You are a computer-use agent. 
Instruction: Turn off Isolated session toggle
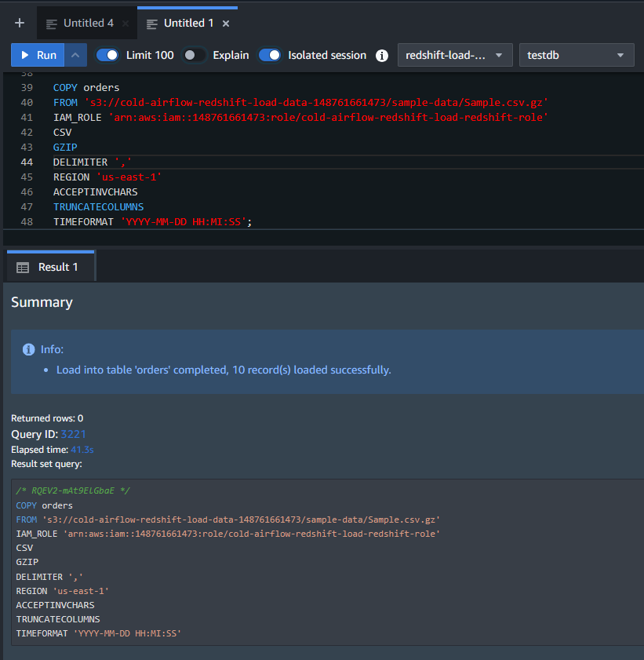point(270,55)
